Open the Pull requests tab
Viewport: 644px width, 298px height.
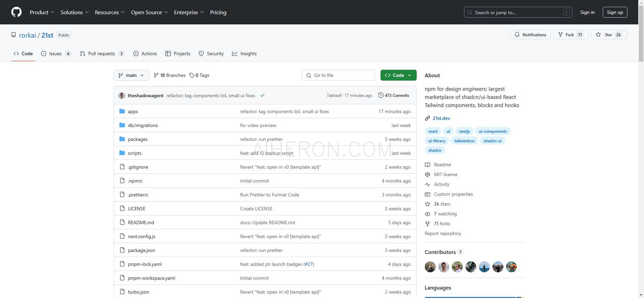tap(102, 54)
